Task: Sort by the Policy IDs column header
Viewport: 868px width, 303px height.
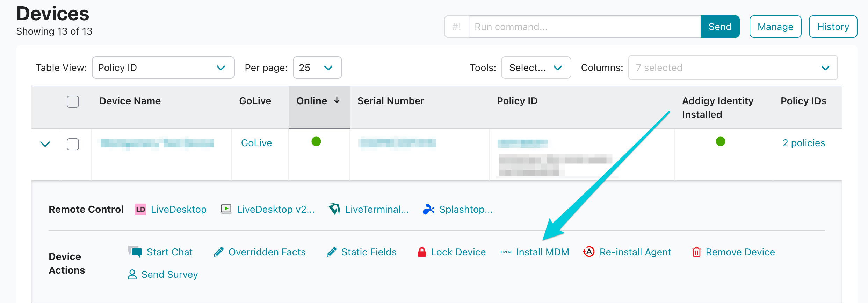Action: click(x=803, y=101)
